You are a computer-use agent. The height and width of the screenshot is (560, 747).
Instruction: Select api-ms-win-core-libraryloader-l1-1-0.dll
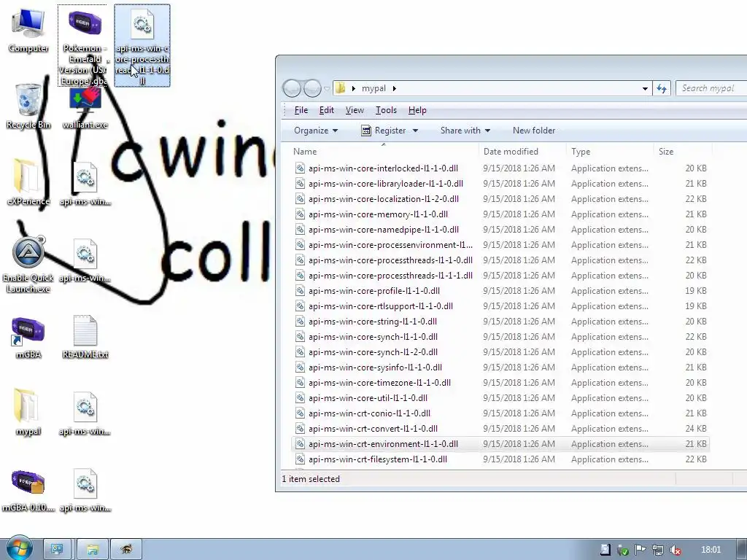tap(500, 183)
